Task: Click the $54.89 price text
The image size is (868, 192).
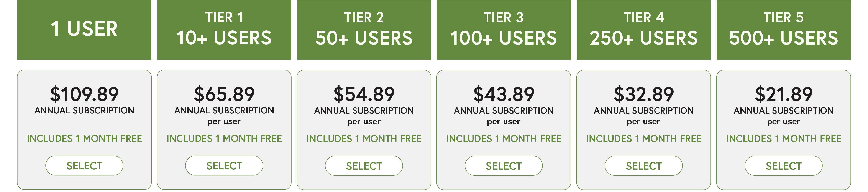Action: click(364, 94)
